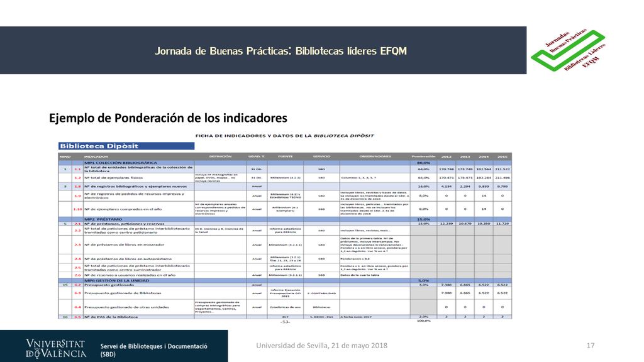Image resolution: width=644 pixels, height=362 pixels.
Task: Click the 'DEFINICIÓN' column header
Action: (220, 156)
